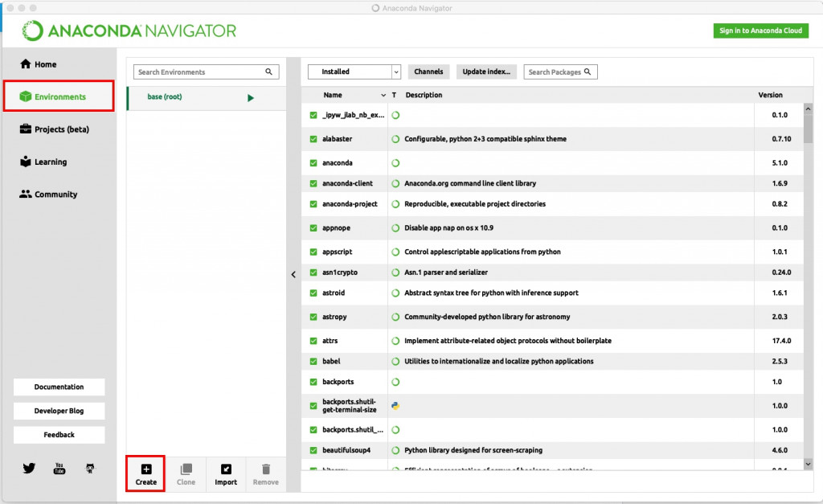Click the type icon for appnope
Viewport: 823px width, 504px height.
point(395,227)
